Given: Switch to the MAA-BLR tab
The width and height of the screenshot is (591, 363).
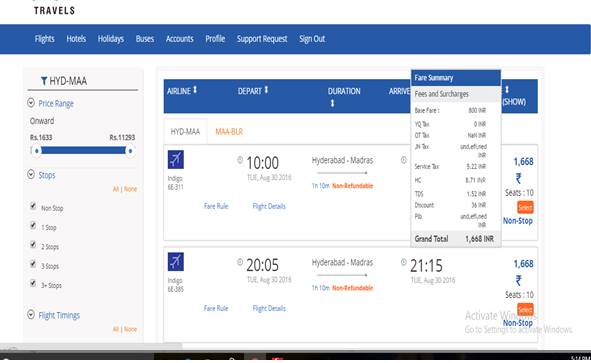Looking at the screenshot, I should [x=229, y=132].
